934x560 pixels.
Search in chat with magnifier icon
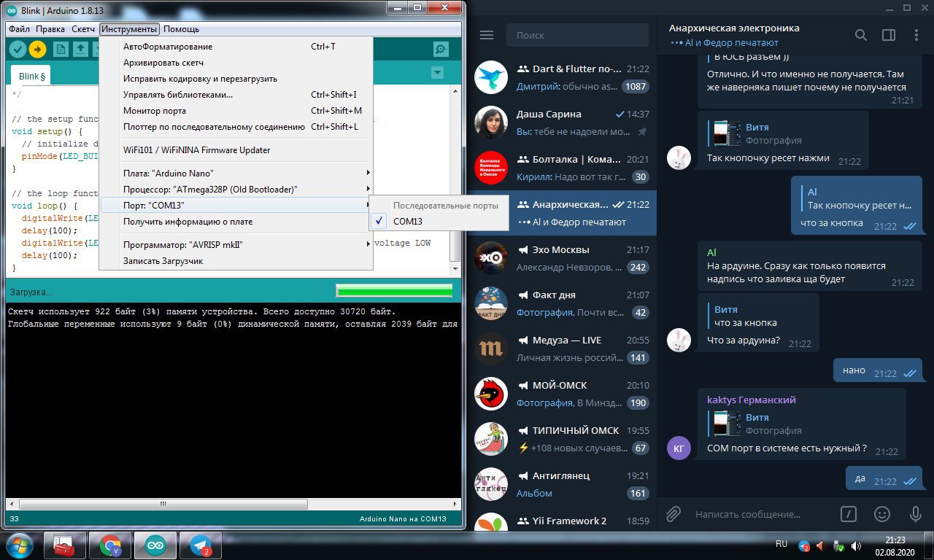(x=861, y=35)
